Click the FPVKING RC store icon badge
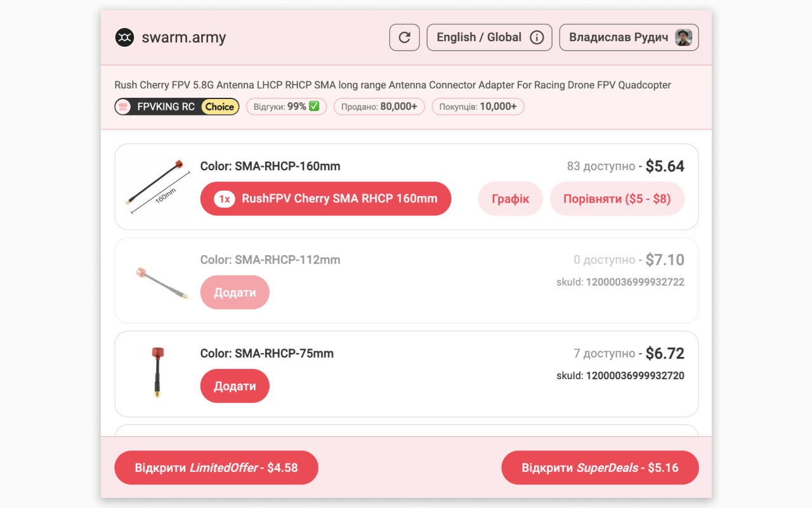Viewport: 812px width, 508px height. pos(124,106)
